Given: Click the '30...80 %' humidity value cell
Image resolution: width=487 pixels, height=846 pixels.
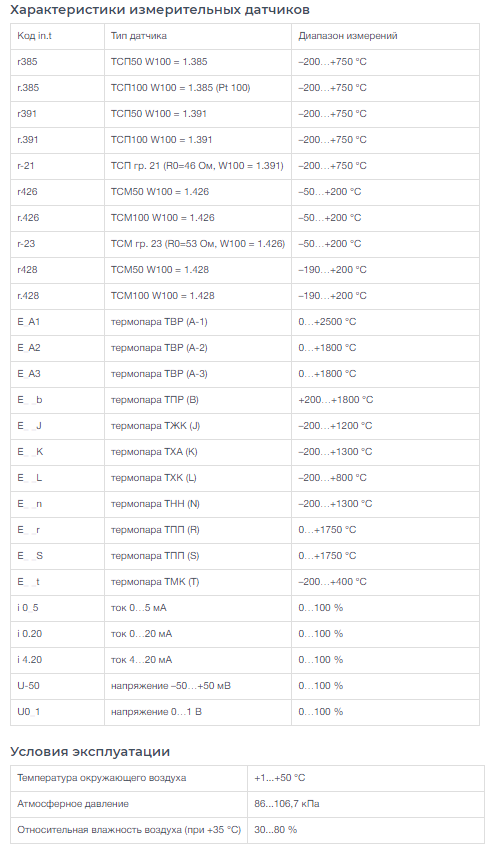Looking at the screenshot, I should [x=363, y=830].
